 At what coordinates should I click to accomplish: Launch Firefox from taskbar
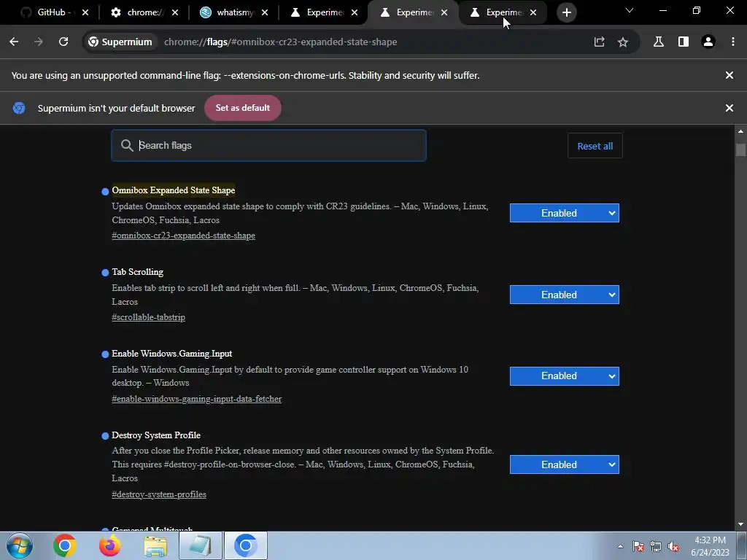(x=110, y=545)
